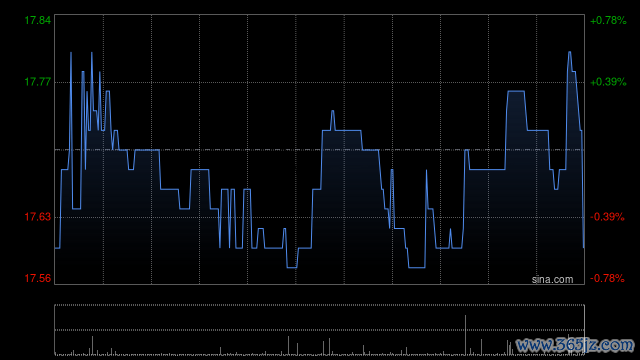Click the tallest volume bar in volume chart

coord(465,335)
